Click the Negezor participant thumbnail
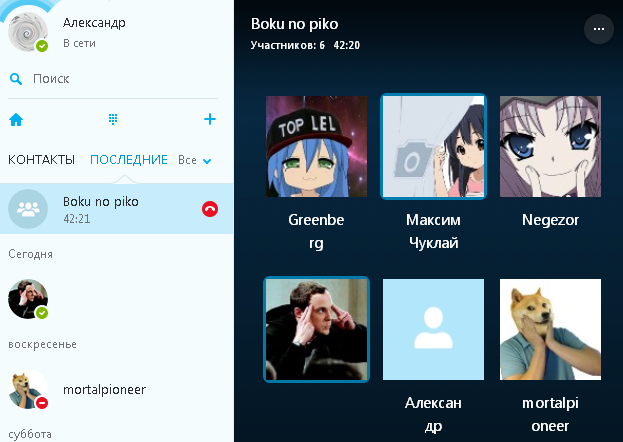Image resolution: width=623 pixels, height=442 pixels. point(550,146)
